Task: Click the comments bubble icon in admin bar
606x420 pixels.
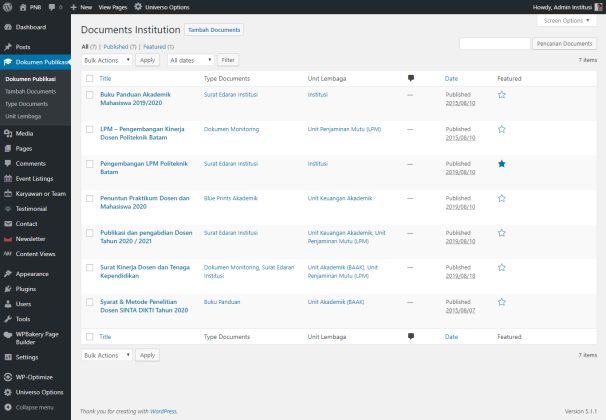Action: click(52, 7)
